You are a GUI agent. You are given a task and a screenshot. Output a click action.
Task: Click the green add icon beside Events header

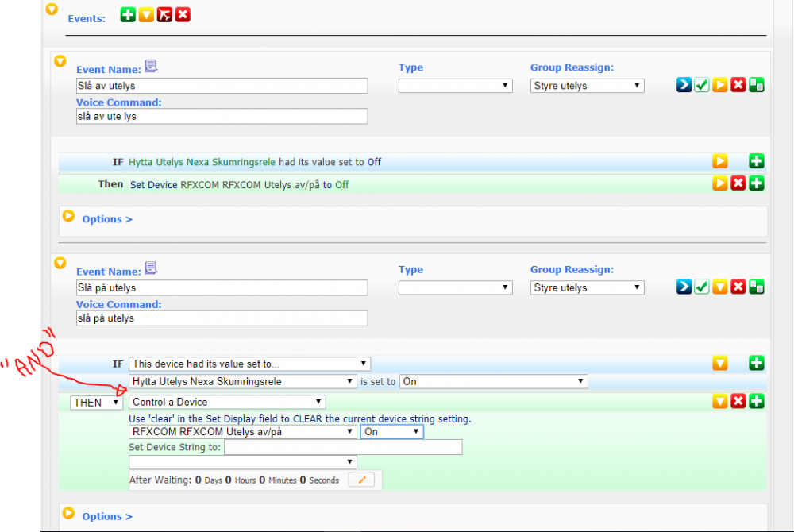tap(128, 14)
